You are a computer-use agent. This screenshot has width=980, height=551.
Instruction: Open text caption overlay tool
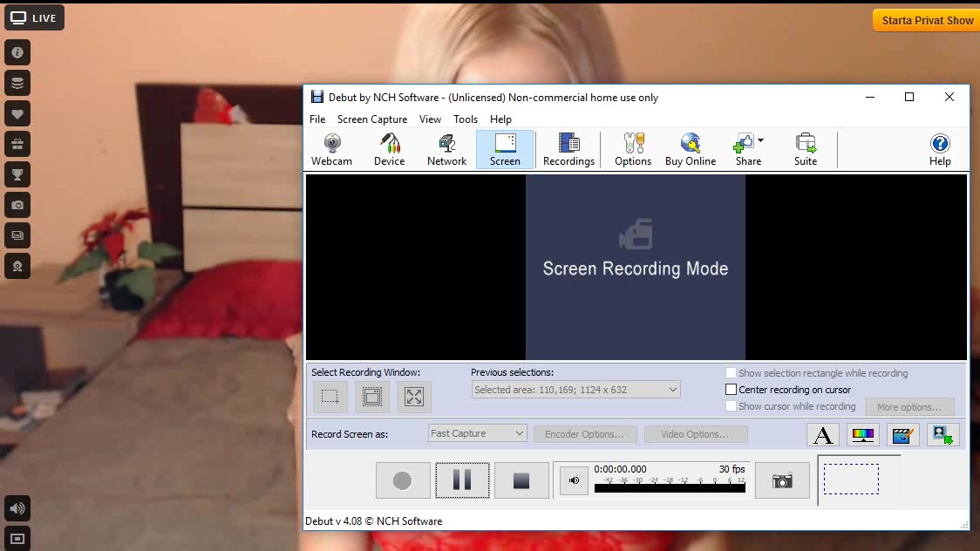pos(822,434)
